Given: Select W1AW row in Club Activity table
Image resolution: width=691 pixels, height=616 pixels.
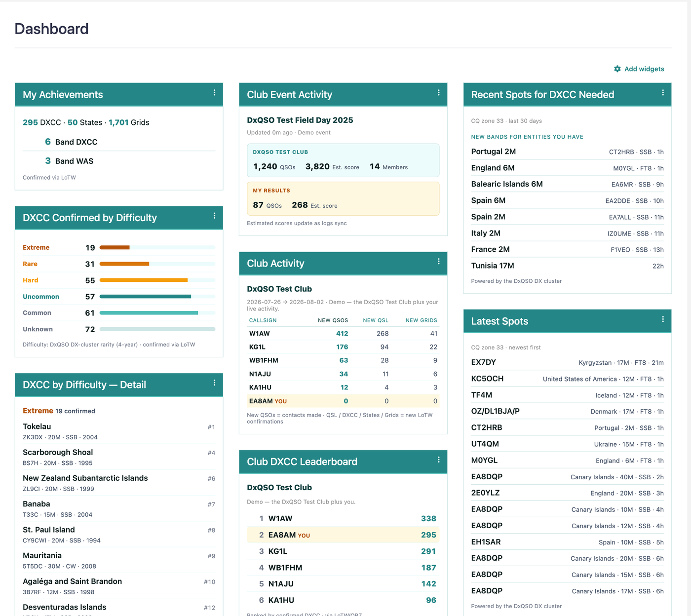Looking at the screenshot, I should pyautogui.click(x=343, y=334).
